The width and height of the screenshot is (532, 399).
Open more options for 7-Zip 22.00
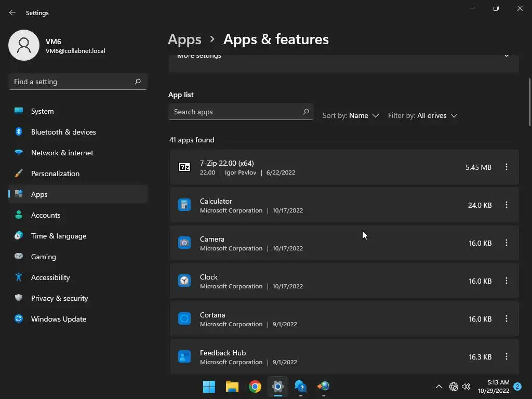[x=506, y=167]
